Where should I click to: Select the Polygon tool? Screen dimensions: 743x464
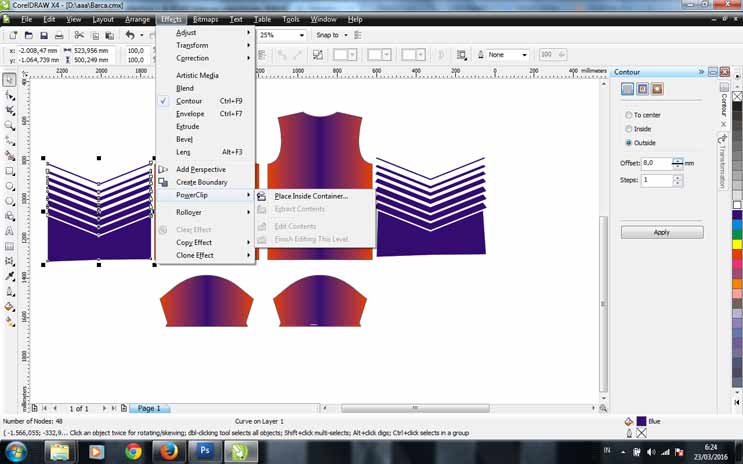click(9, 201)
